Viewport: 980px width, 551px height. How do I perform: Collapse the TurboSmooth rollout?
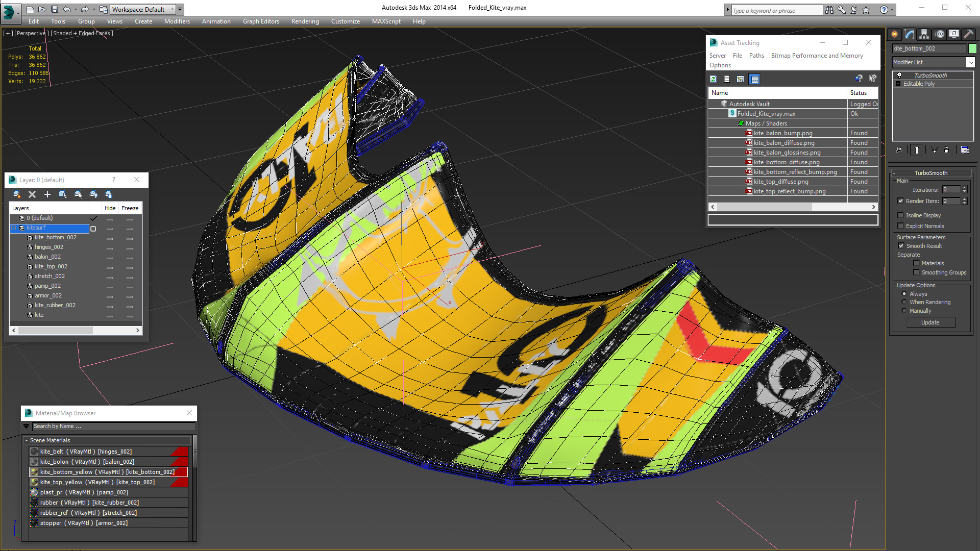pos(894,173)
